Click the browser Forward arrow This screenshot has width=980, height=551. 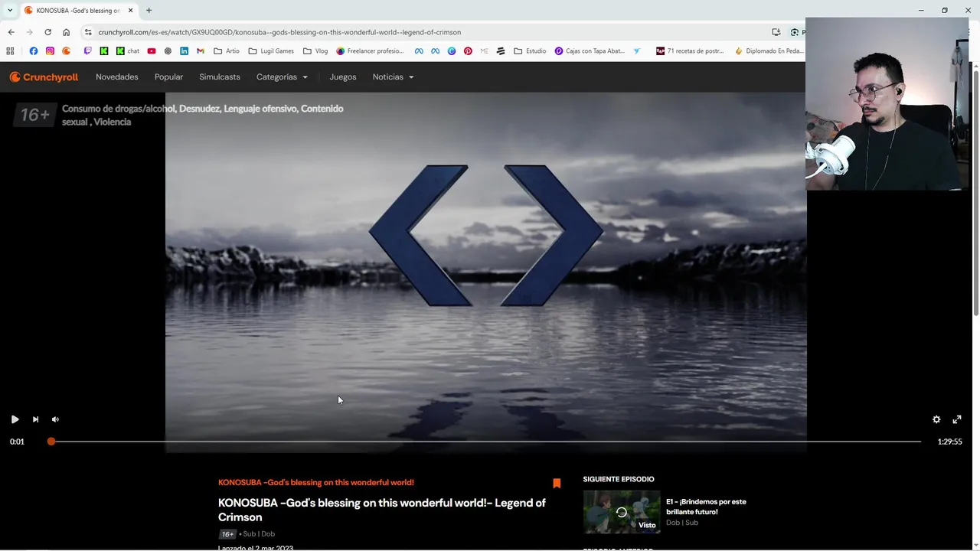(29, 32)
